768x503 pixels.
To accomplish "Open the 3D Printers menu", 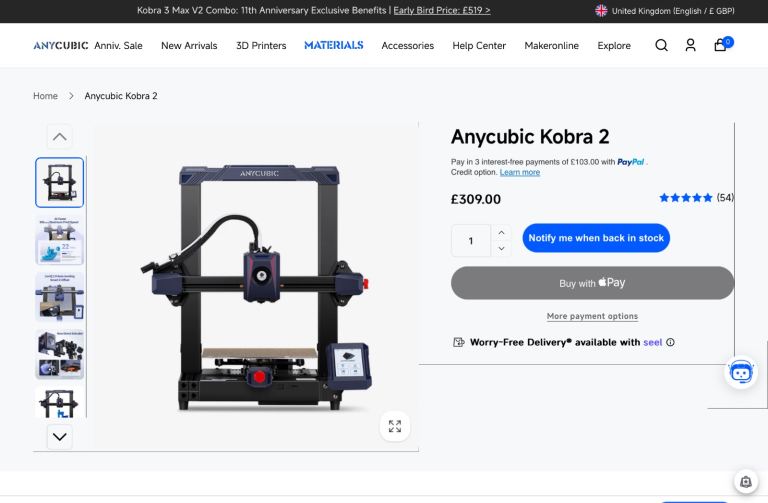I will pos(261,46).
